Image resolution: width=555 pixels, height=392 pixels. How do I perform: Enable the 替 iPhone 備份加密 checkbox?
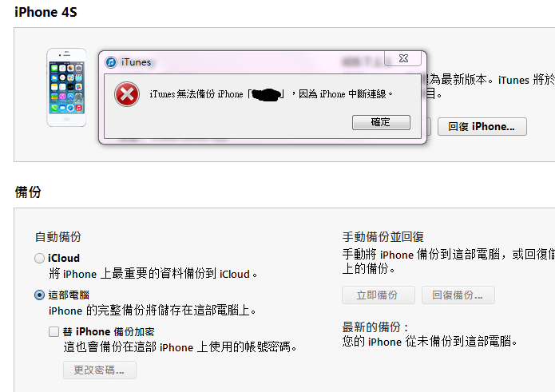pyautogui.click(x=54, y=332)
